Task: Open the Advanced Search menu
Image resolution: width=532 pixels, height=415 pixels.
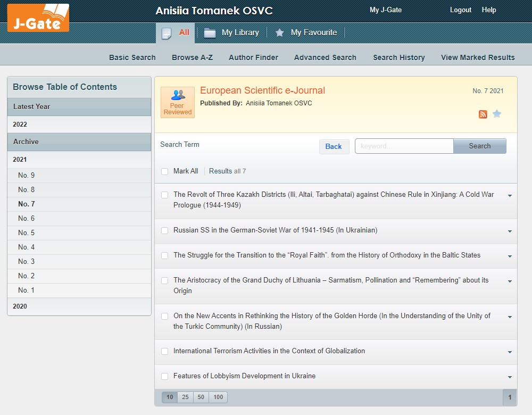Action: pyautogui.click(x=325, y=57)
